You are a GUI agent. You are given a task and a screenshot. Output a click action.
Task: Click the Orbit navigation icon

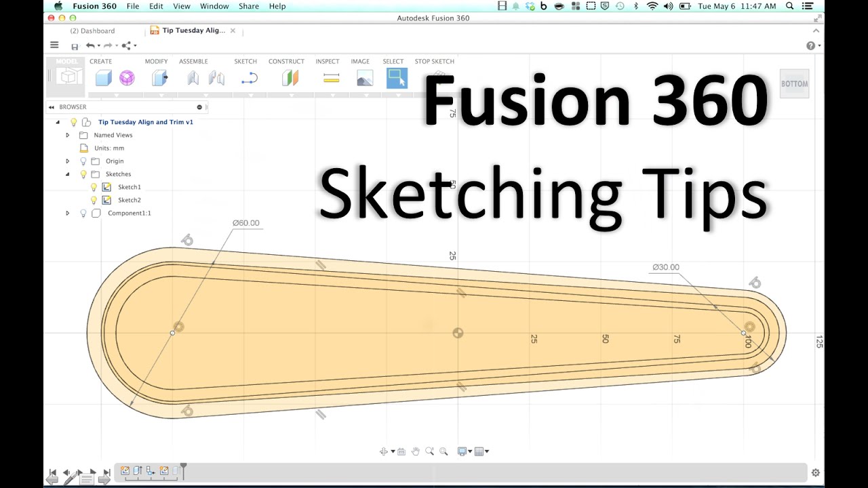coord(384,451)
